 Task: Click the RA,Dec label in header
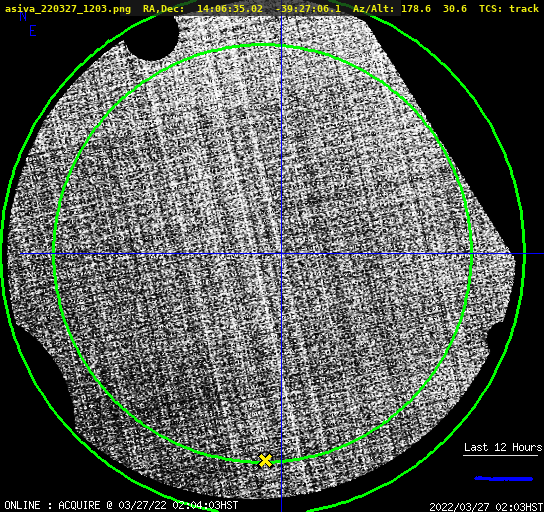coord(164,8)
